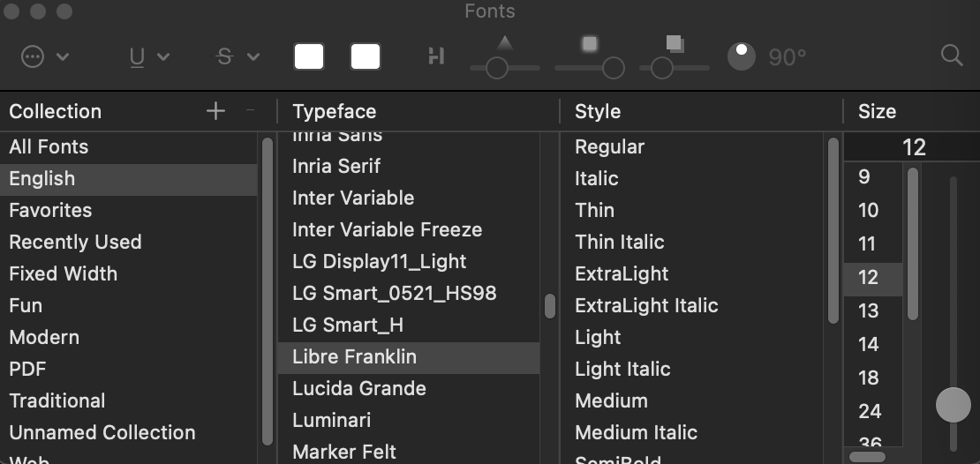Screen dimensions: 980x464
Task: Choose Inria Serif typeface
Action: 409,167
